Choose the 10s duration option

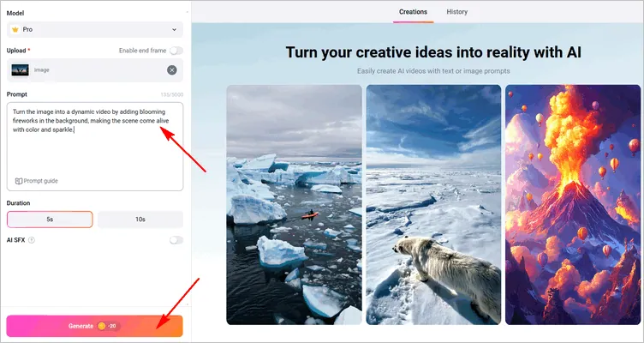tap(140, 220)
